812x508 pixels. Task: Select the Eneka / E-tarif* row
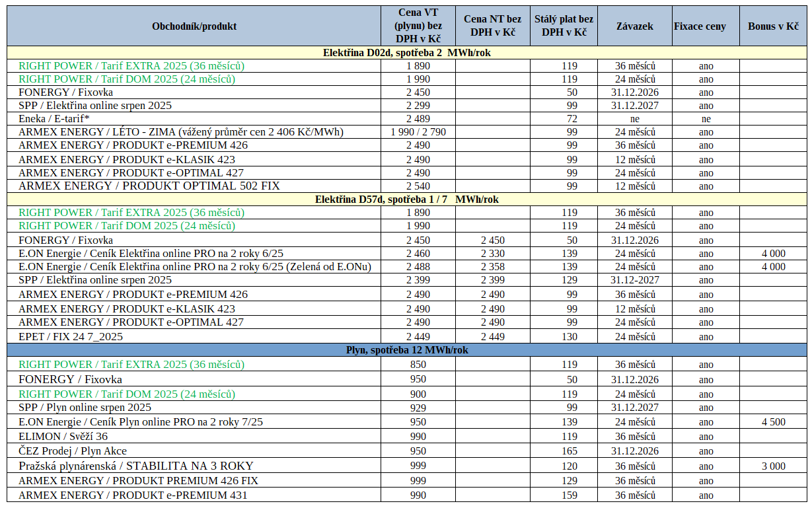tap(407, 119)
